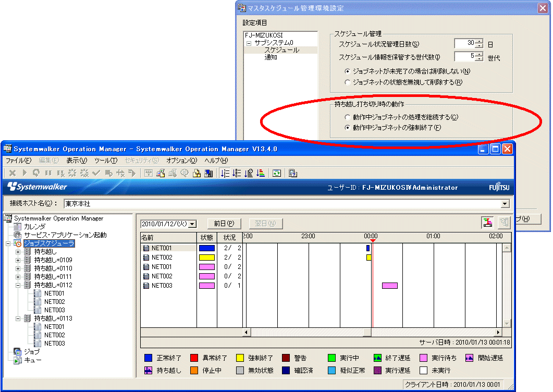Open the ファイル(F) menu
The image size is (553, 392).
pos(18,161)
